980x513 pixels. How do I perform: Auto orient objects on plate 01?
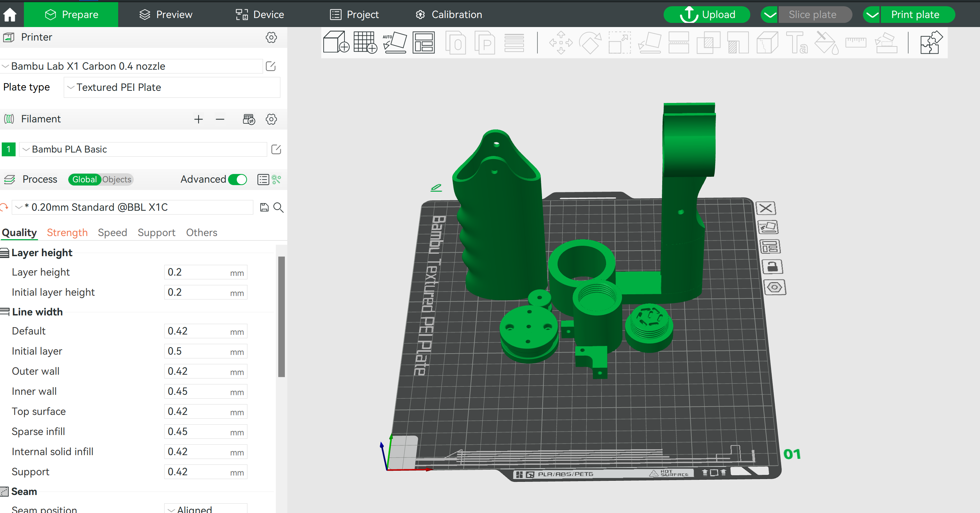768,227
